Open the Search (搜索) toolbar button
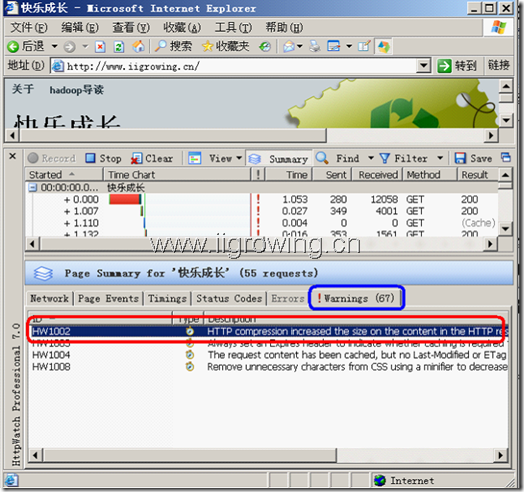The width and height of the screenshot is (524, 492). click(x=173, y=46)
